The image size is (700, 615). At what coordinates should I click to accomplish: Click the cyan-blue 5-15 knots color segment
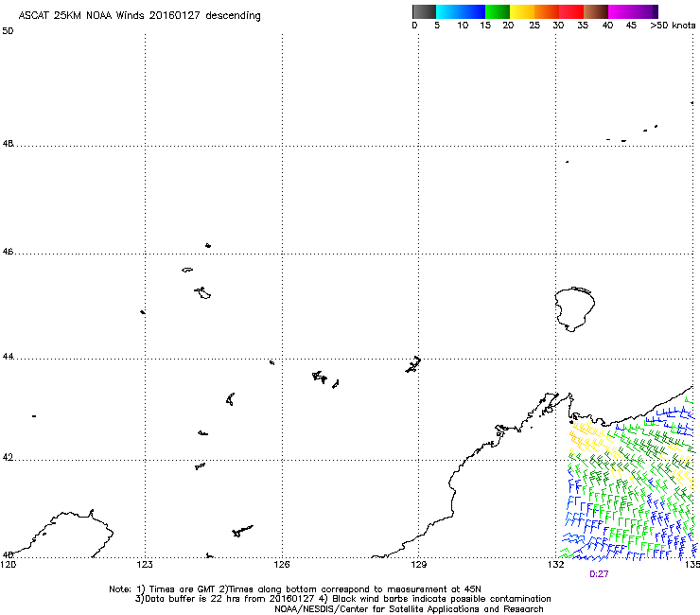click(x=461, y=11)
